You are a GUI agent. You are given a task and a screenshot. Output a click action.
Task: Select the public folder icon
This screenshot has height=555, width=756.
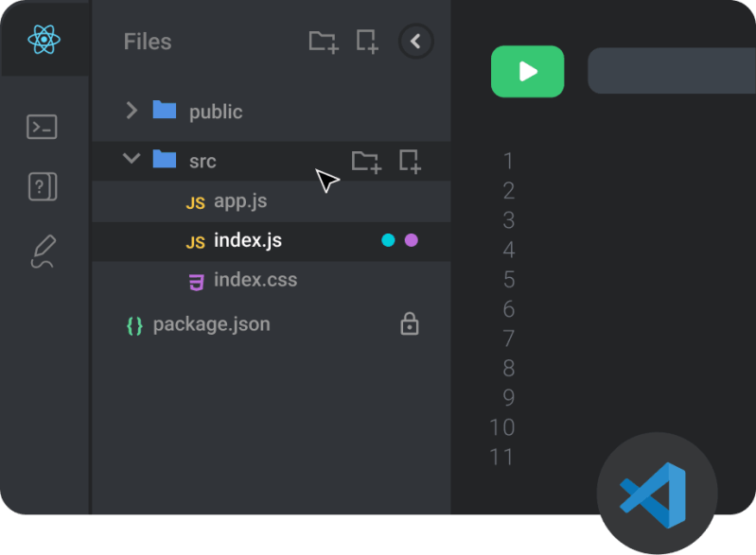click(x=165, y=110)
